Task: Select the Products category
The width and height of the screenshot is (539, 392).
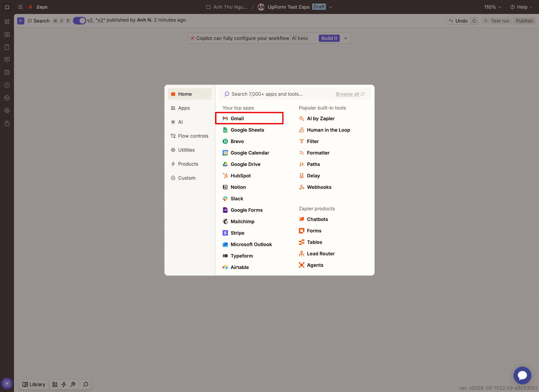Action: coord(190,164)
